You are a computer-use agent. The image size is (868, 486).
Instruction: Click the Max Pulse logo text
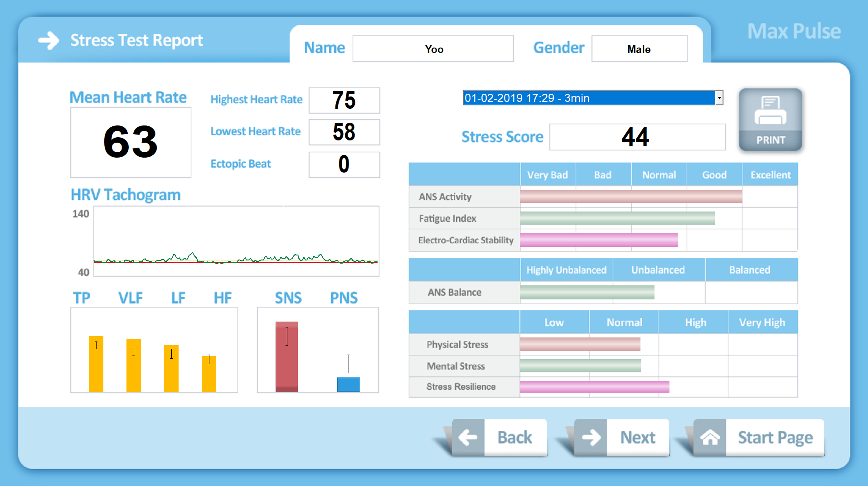(x=794, y=31)
